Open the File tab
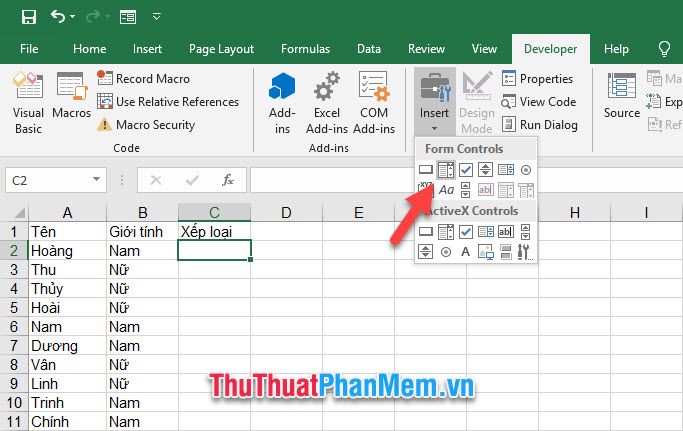The width and height of the screenshot is (683, 431). pyautogui.click(x=29, y=49)
